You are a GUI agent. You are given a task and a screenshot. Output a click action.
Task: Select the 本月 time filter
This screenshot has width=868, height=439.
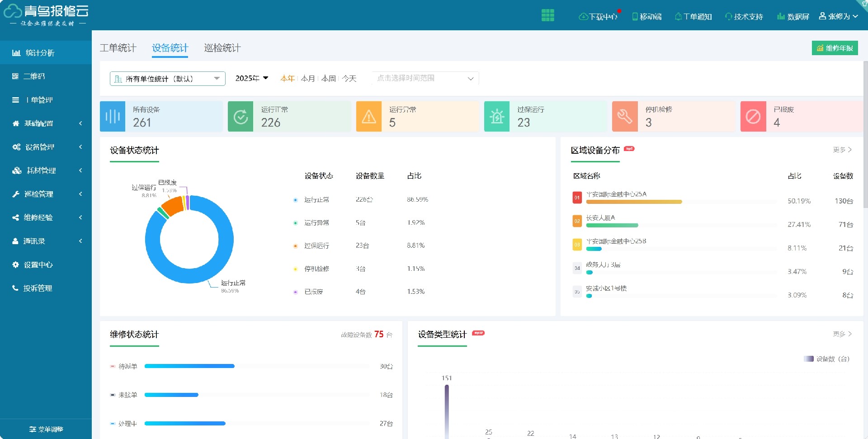point(308,79)
